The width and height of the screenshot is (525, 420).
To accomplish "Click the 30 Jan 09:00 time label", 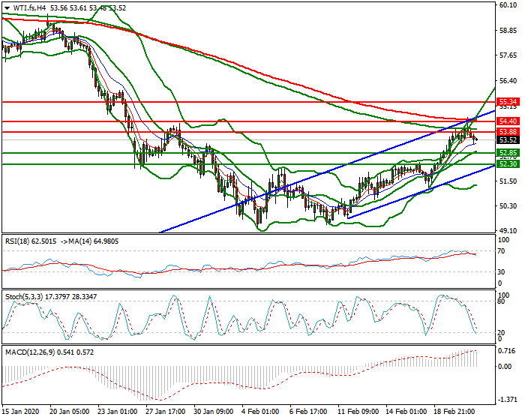I will coord(213,411).
